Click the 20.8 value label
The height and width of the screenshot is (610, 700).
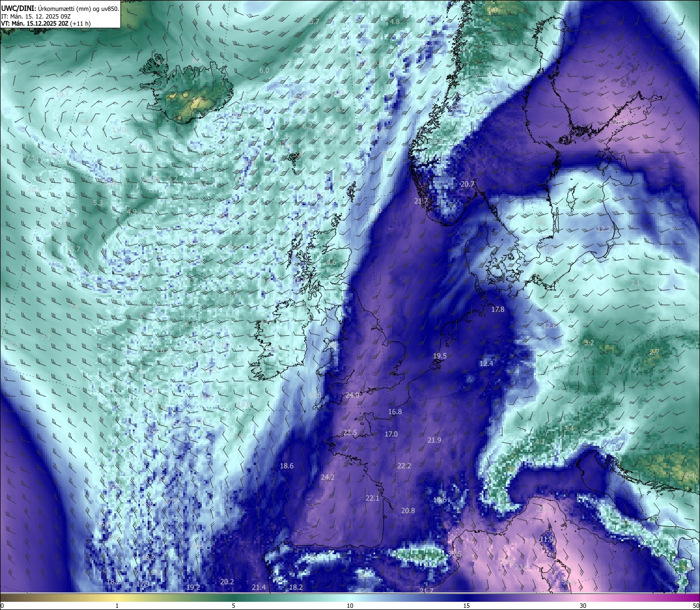point(408,511)
